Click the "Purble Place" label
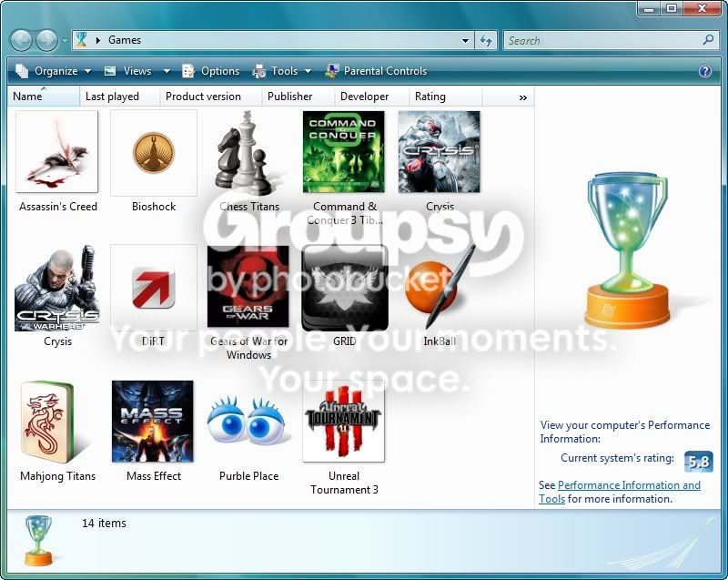 point(248,476)
